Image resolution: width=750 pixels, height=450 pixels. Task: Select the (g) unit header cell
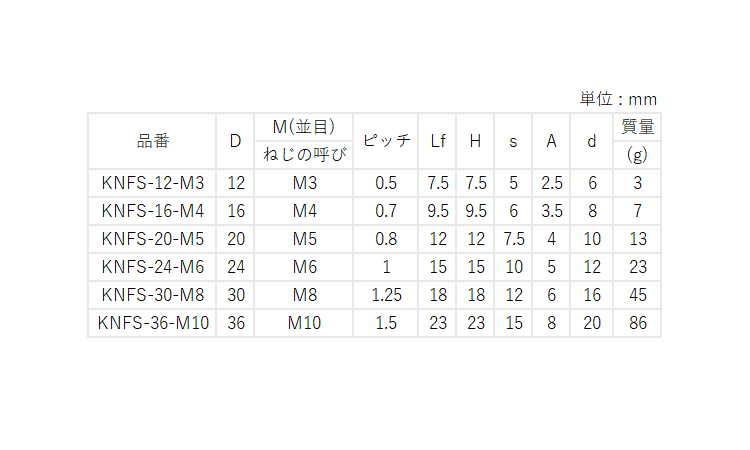tap(637, 155)
